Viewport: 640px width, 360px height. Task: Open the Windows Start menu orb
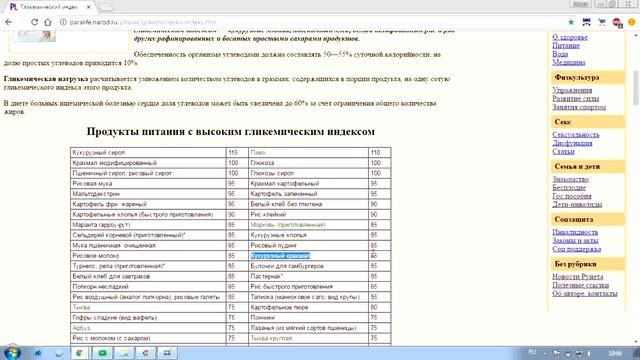click(x=12, y=353)
